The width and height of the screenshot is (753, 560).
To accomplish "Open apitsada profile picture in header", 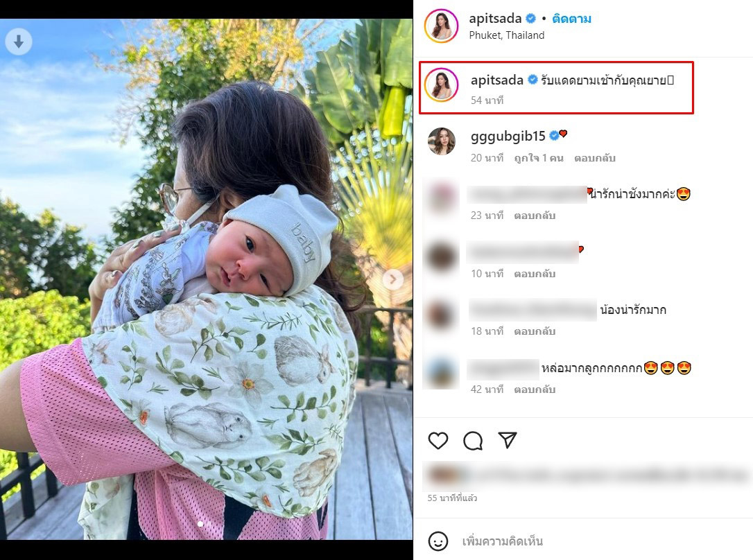I will (442, 26).
